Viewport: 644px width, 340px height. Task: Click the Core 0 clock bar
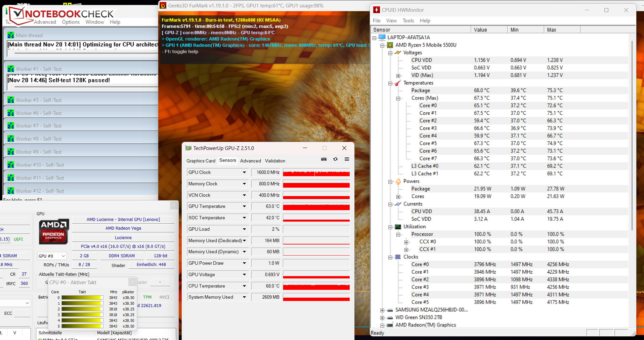pos(82,298)
